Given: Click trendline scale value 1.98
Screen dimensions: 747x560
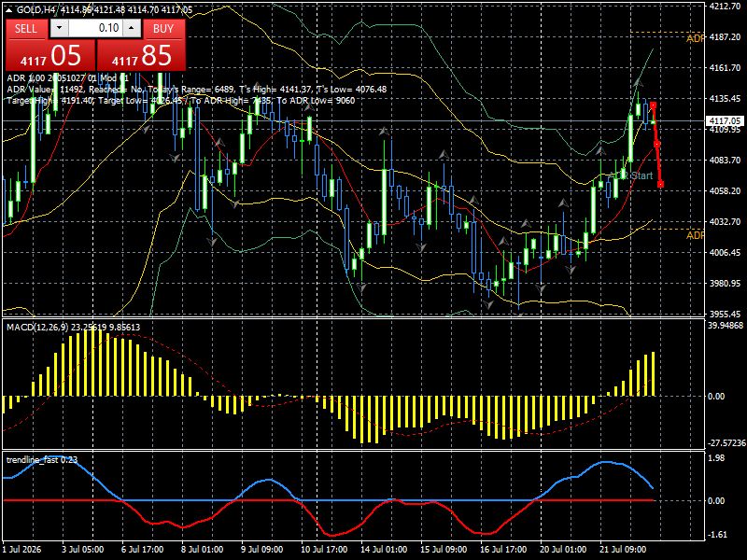Looking at the screenshot, I should pos(716,458).
